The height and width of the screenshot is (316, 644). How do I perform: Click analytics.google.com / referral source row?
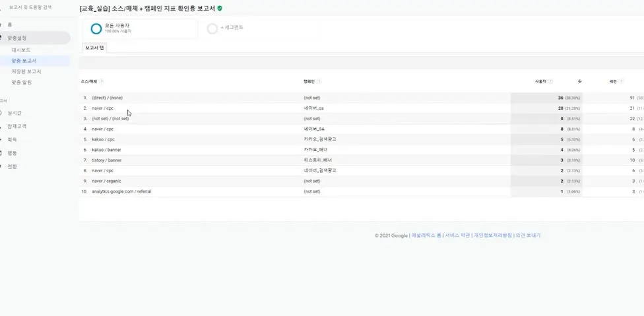pyautogui.click(x=121, y=191)
